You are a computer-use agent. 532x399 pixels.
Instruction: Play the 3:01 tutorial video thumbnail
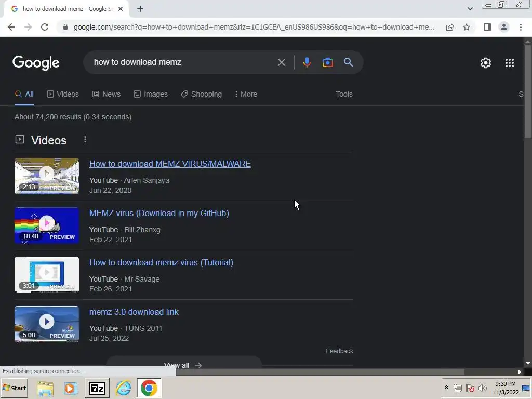click(46, 275)
